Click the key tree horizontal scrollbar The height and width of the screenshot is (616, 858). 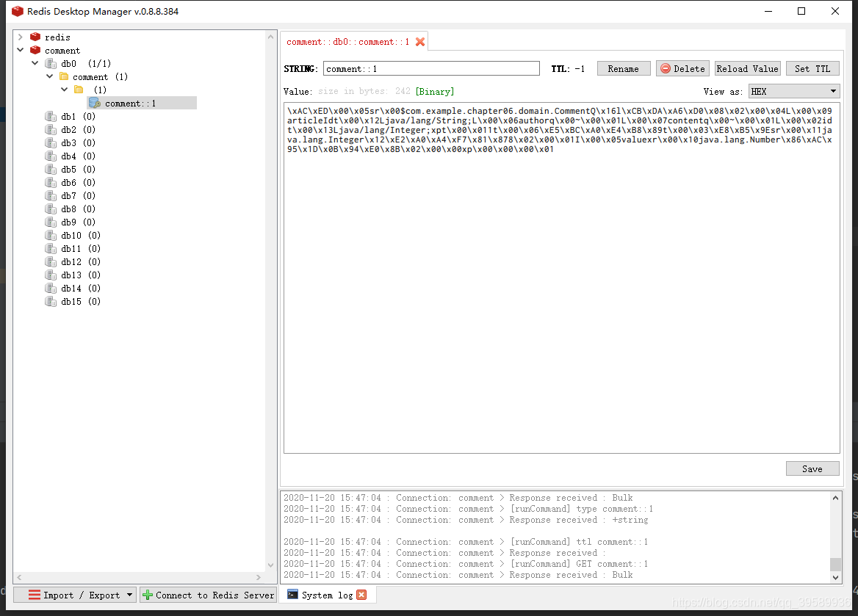click(x=139, y=577)
